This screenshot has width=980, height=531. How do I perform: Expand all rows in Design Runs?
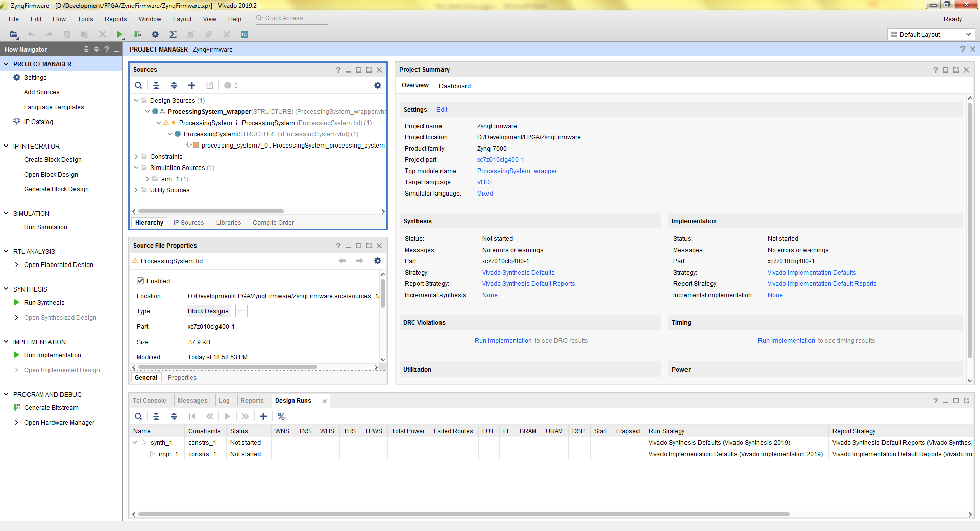coord(174,416)
